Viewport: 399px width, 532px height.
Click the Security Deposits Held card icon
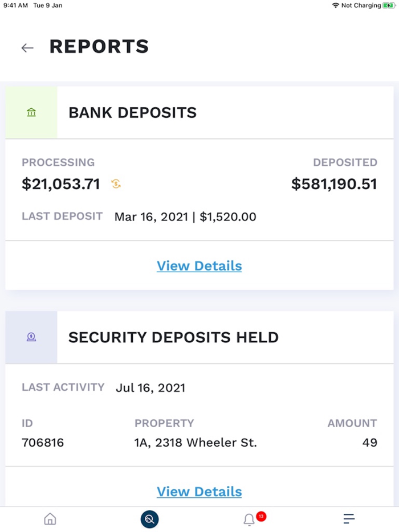[31, 337]
